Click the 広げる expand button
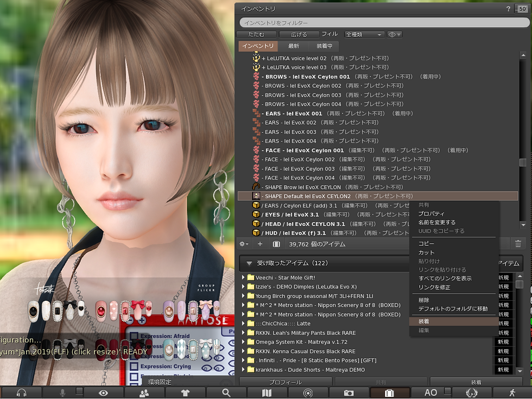This screenshot has width=532, height=399. [x=299, y=34]
